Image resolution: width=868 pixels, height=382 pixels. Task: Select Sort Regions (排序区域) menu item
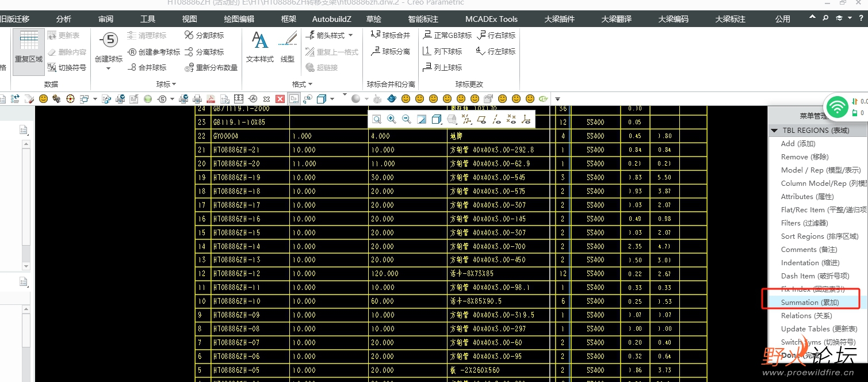(820, 236)
